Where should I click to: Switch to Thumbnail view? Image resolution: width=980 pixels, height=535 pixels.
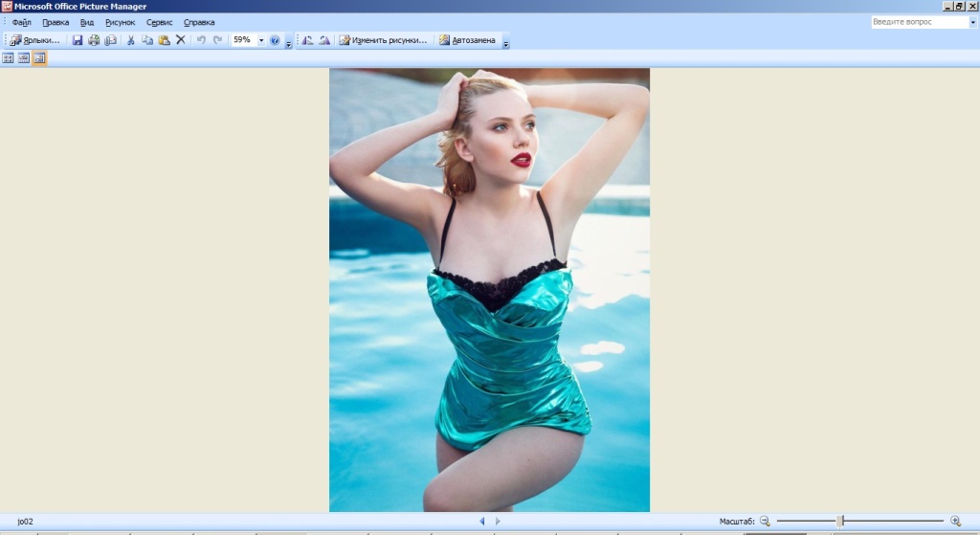click(x=9, y=58)
